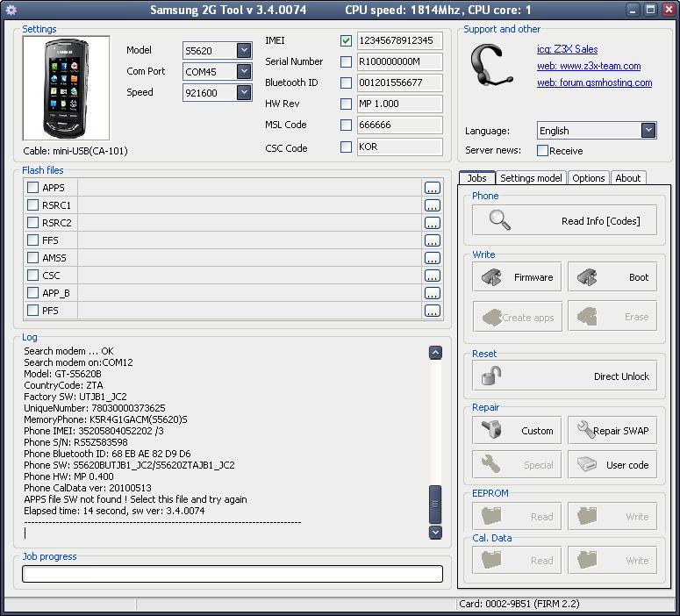Click the Direct Unlock padlock icon
This screenshot has height=616, width=680.
click(x=491, y=376)
